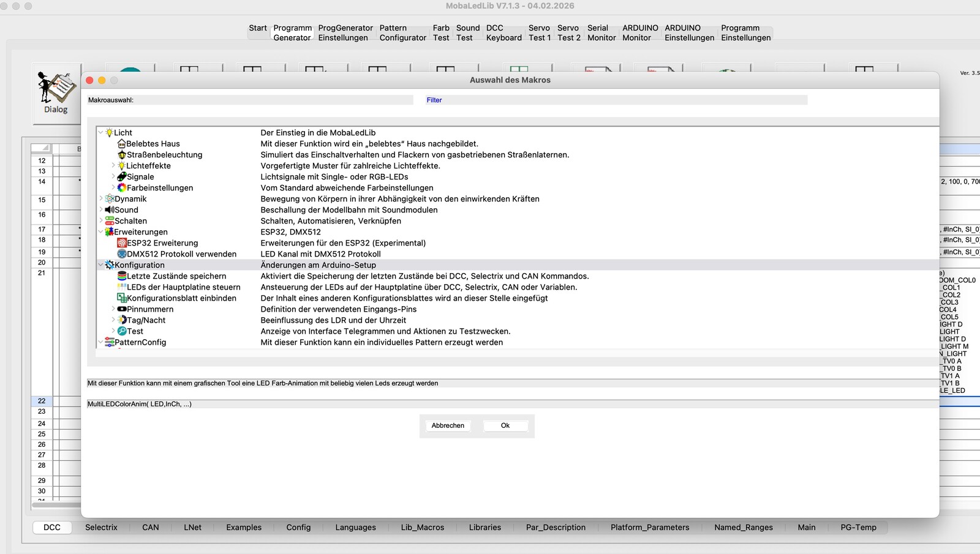Screen dimensions: 980x554
Task: Click the Belebtes Haus house icon
Action: click(x=121, y=144)
